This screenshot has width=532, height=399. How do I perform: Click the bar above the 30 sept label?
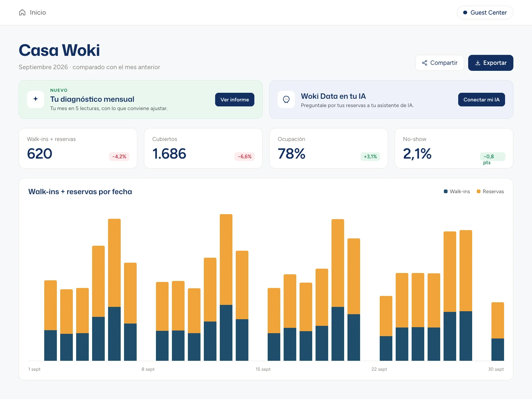498,332
